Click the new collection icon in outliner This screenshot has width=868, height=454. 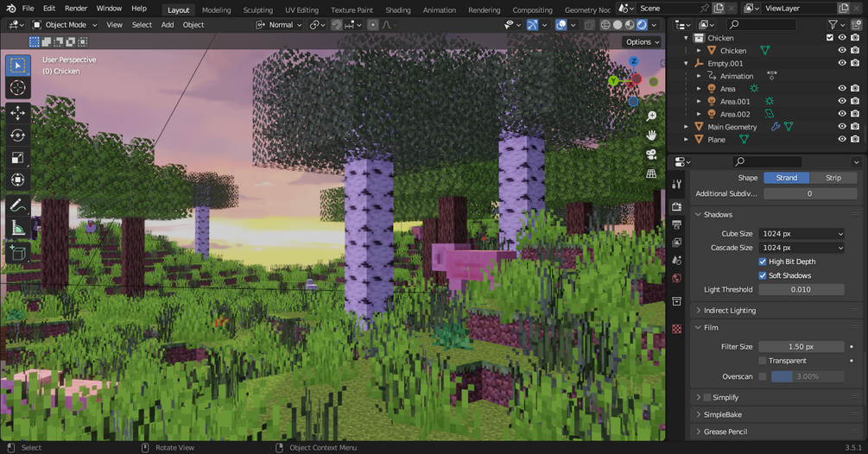[856, 24]
